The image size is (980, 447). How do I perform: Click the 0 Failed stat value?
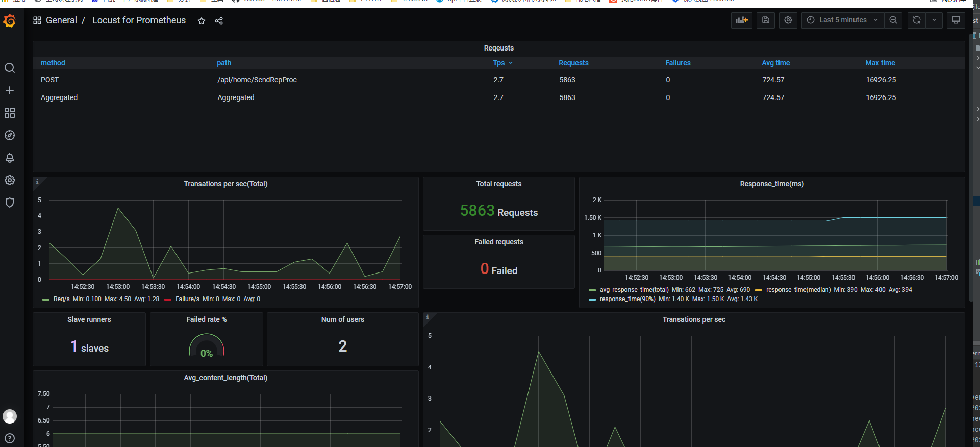coord(498,269)
